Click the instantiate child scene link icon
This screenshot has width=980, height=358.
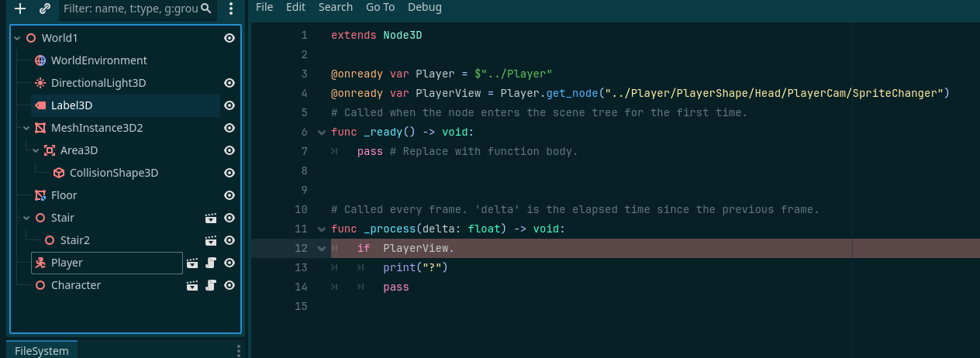(x=45, y=9)
